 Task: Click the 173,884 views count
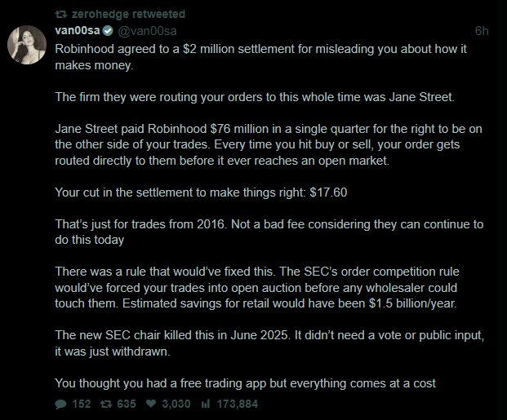[x=237, y=404]
